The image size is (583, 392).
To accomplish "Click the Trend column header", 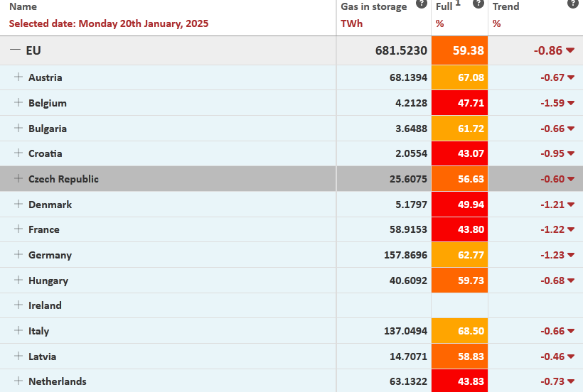I will [x=506, y=6].
